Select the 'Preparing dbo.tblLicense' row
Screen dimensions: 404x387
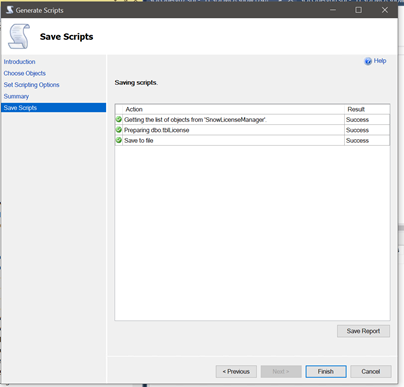[x=252, y=130]
